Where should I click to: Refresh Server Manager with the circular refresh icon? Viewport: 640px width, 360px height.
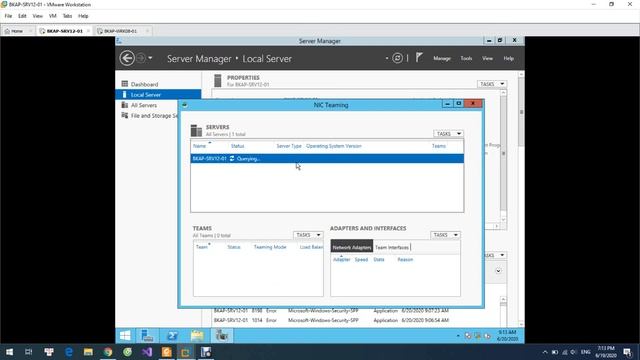coord(397,58)
